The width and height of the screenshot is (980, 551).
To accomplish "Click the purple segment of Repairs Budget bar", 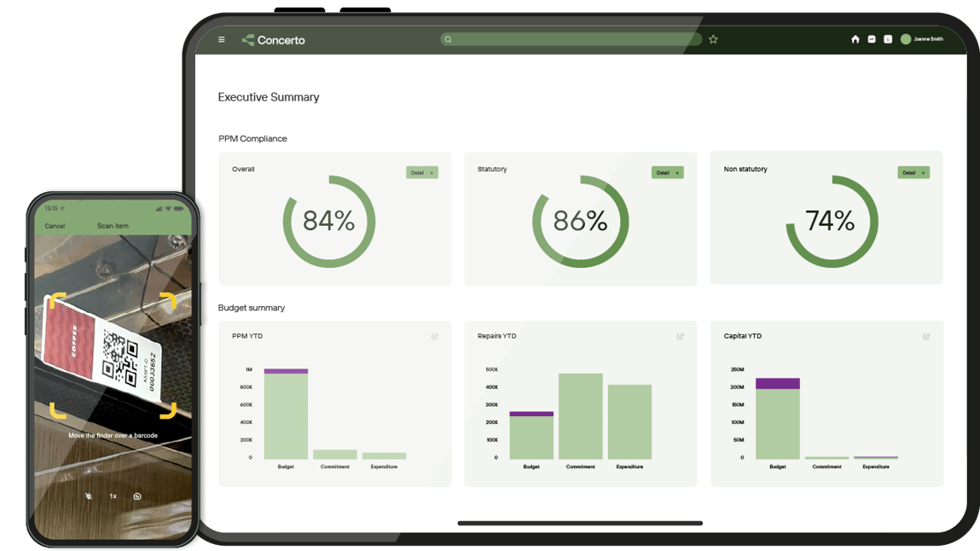I will 531,414.
